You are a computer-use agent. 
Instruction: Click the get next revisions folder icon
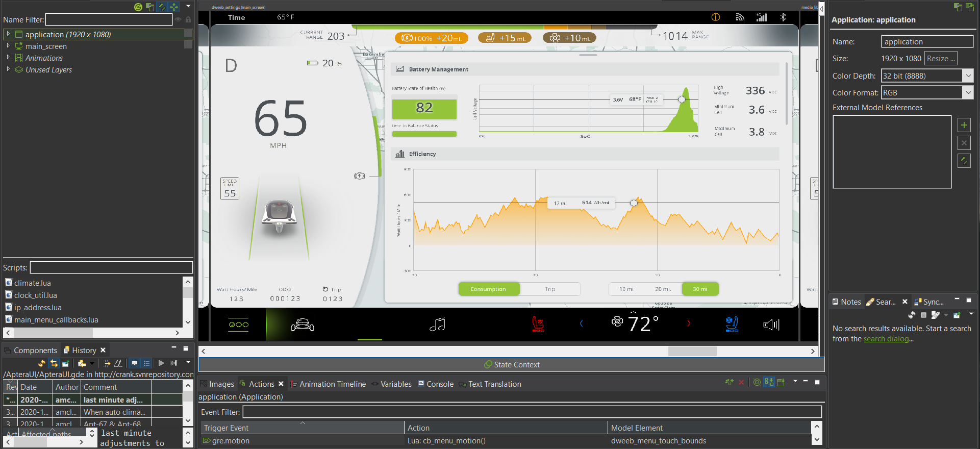[82, 363]
